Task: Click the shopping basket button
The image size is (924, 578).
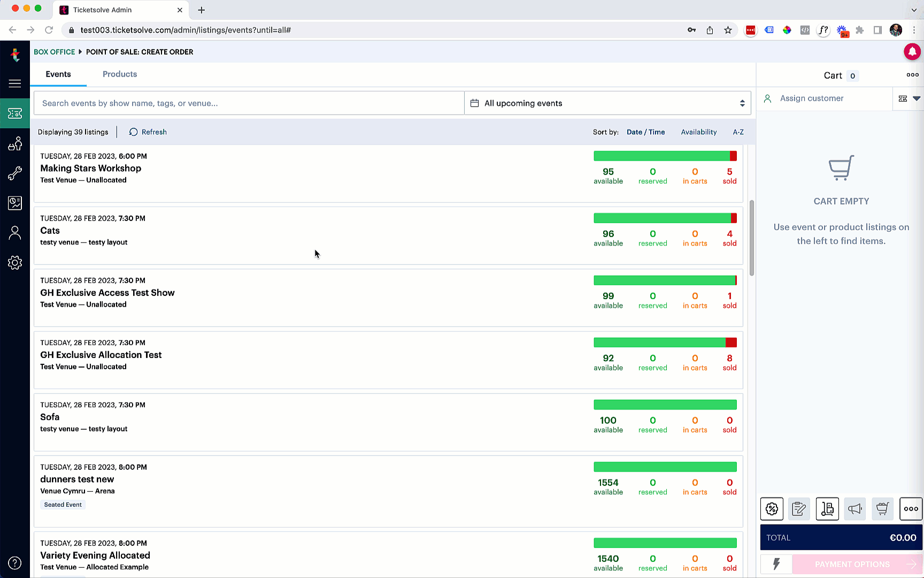Action: (x=882, y=509)
